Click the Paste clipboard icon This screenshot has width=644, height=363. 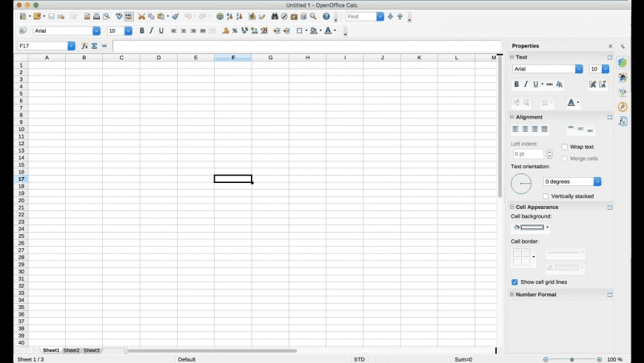161,16
